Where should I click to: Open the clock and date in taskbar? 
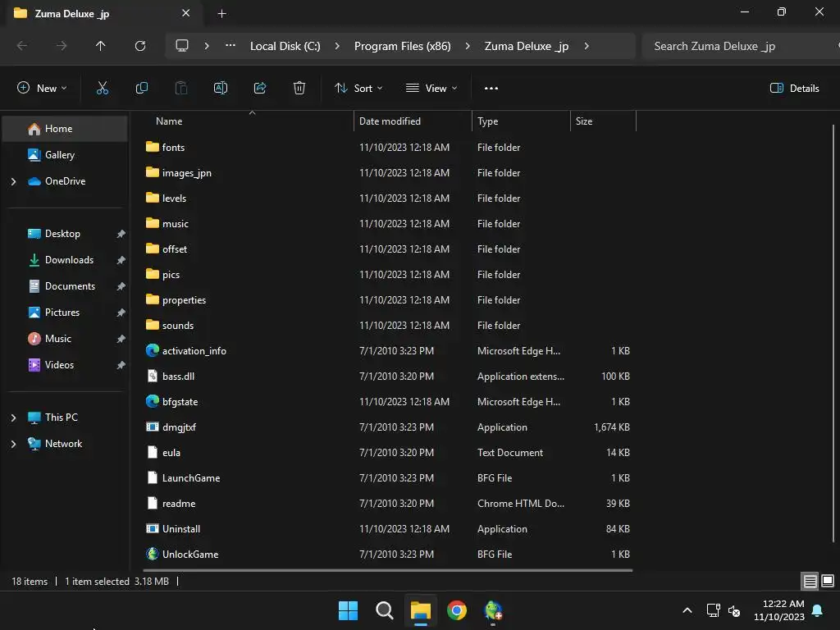779,610
